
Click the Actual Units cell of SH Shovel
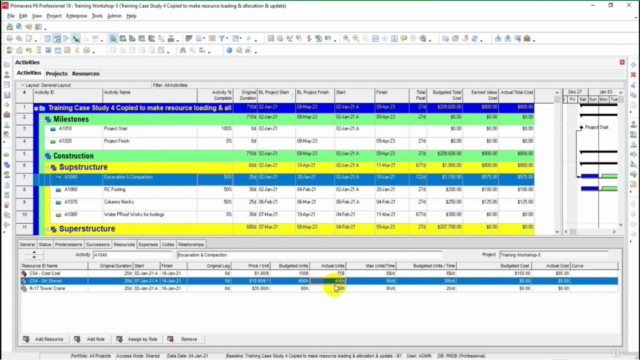coord(328,281)
